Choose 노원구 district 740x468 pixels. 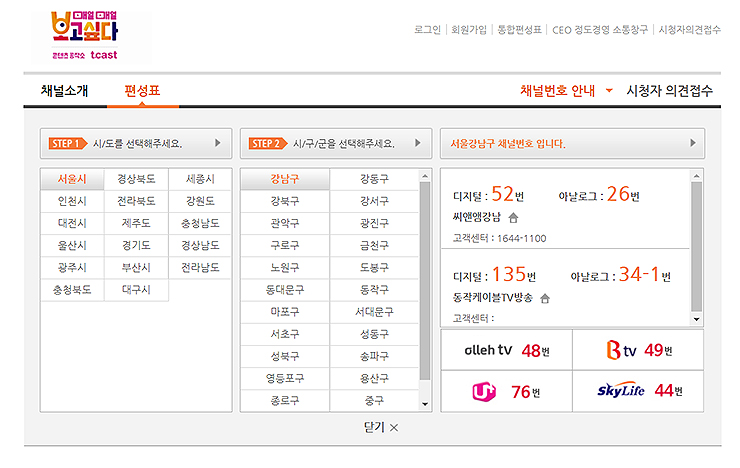(285, 268)
